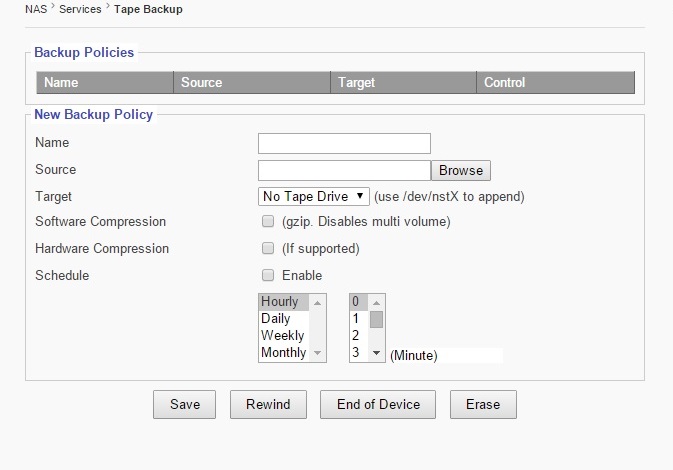Choose Weekly schedule option
The height and width of the screenshot is (470, 673).
click(283, 336)
